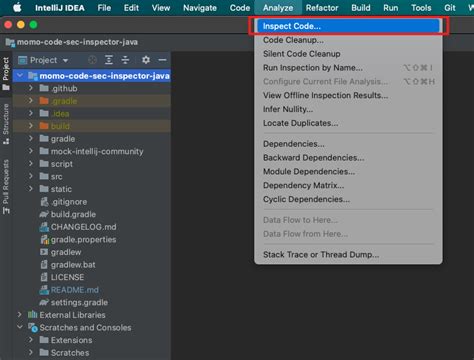Screen dimensions: 474x360
Task: Select README.md in the project tree
Action: pos(74,290)
